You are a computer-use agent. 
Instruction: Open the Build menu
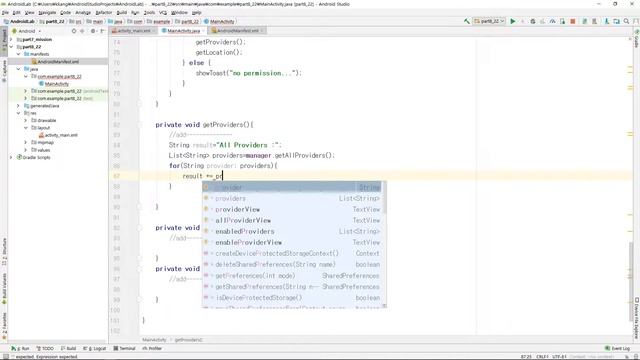tap(122, 13)
